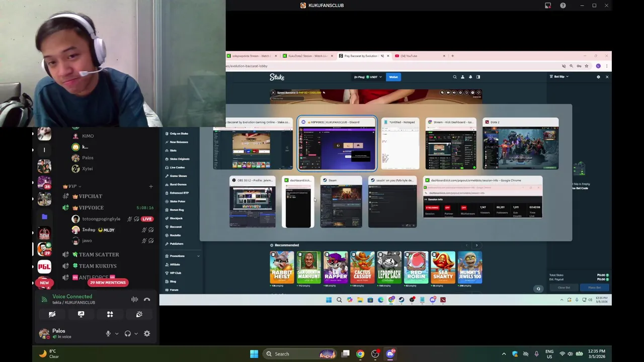Click the Stake Wallet button
The width and height of the screenshot is (644, 362).
pos(393,77)
